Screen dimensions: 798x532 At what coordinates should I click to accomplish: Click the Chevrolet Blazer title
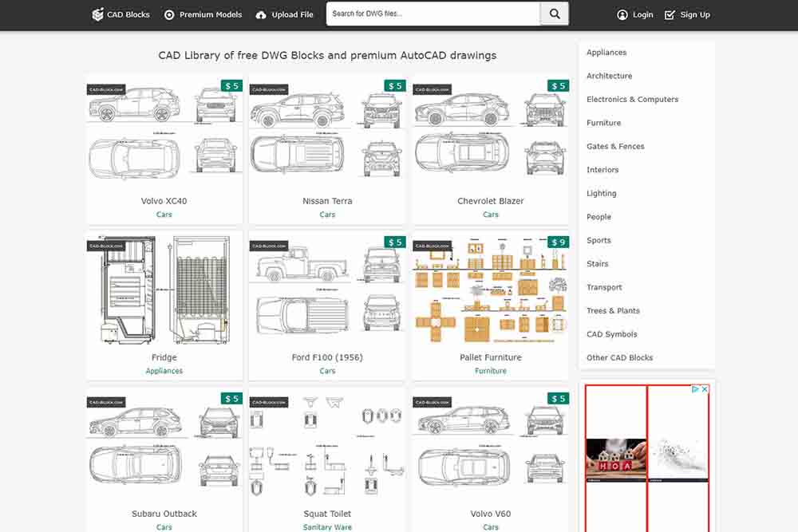tap(491, 201)
